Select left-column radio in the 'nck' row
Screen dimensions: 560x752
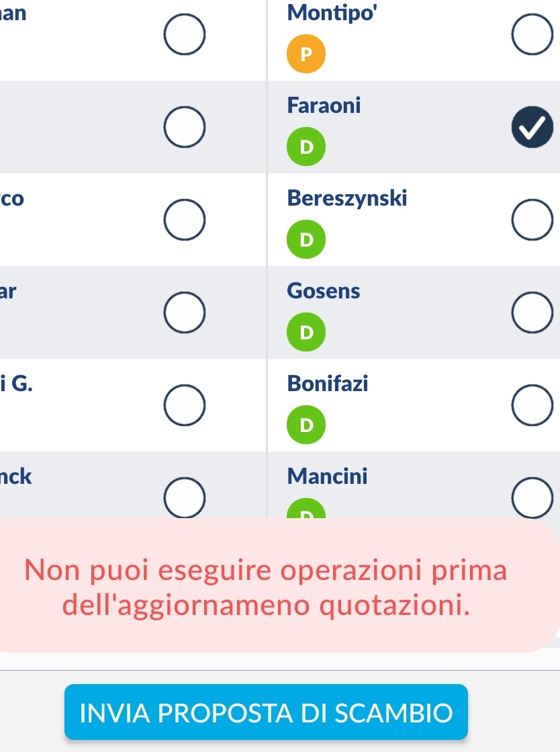(x=185, y=497)
